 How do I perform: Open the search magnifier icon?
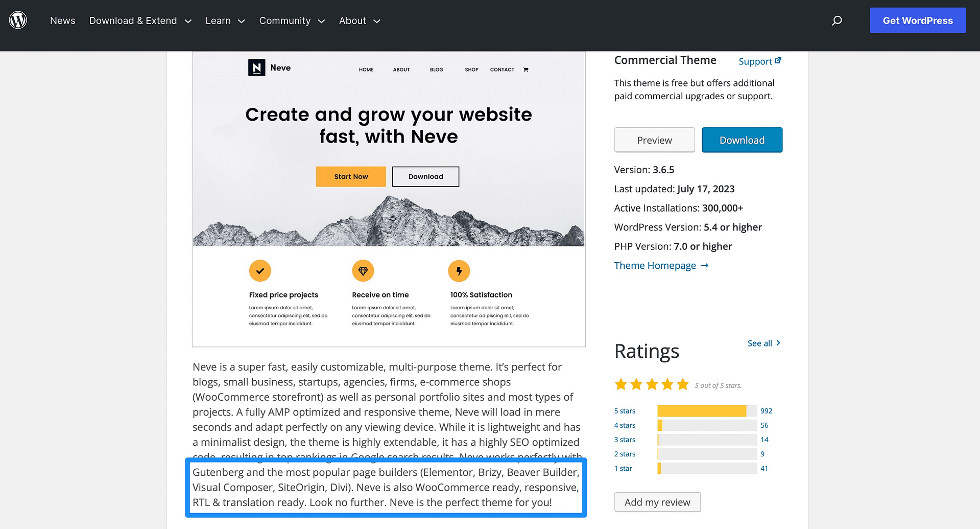click(836, 20)
